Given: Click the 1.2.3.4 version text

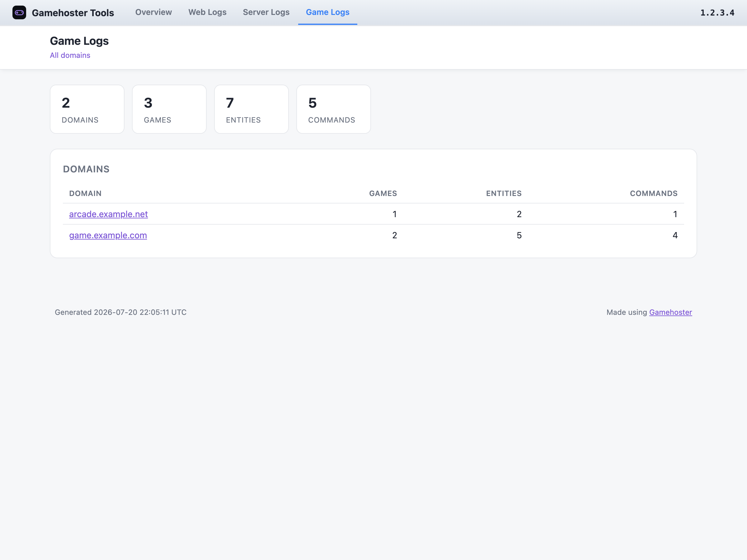Looking at the screenshot, I should [x=717, y=13].
